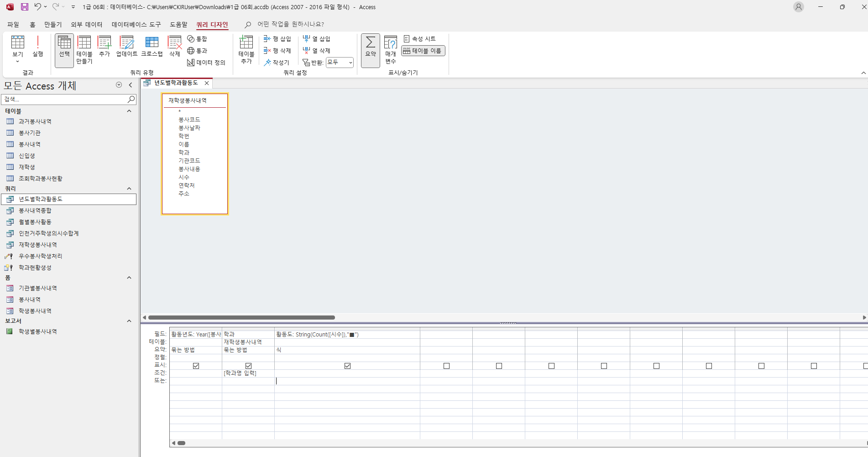This screenshot has height=457, width=868.
Task: Click the Property Sheet (속성 시트) button
Action: click(419, 39)
